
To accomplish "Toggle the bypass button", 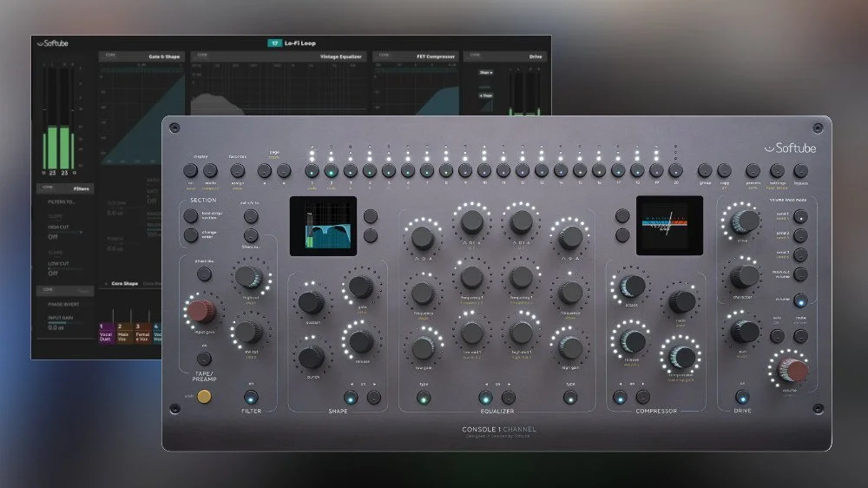I will (x=800, y=170).
